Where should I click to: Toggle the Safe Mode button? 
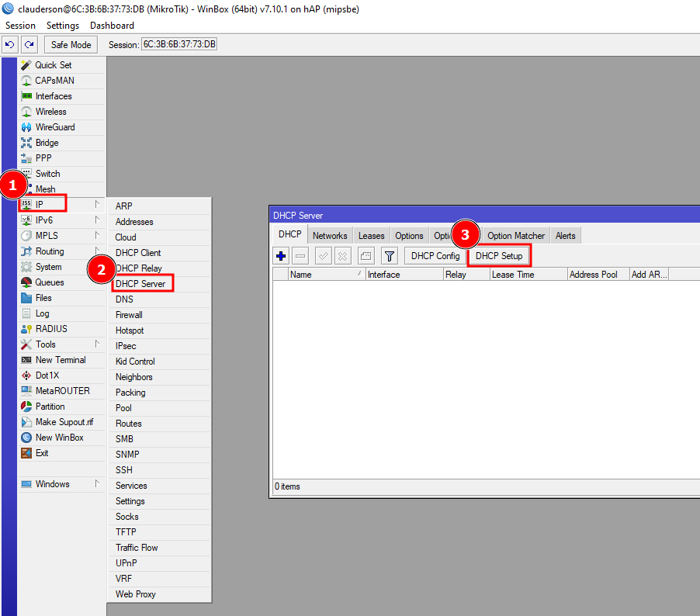click(71, 44)
